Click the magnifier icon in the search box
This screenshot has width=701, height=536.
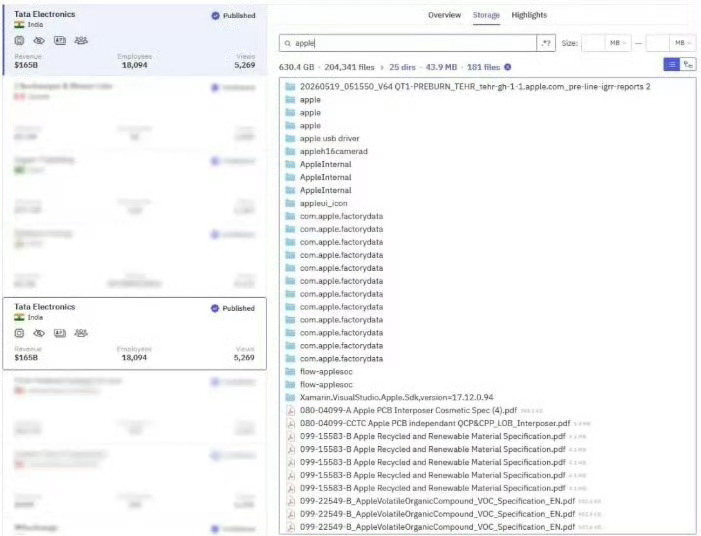pos(287,43)
